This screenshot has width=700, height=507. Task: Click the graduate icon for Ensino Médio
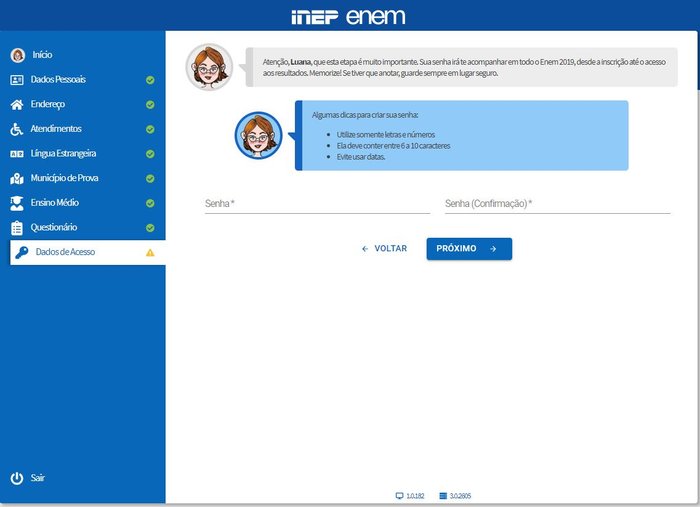17,203
